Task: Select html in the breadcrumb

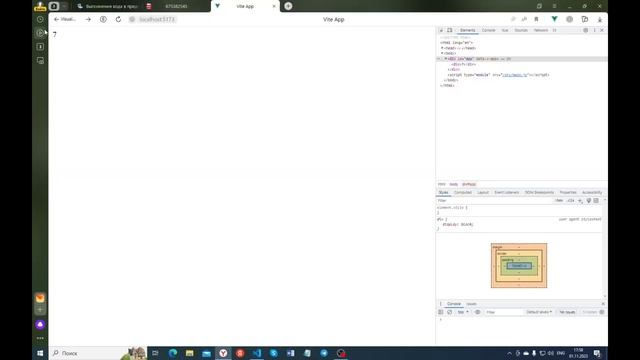Action: (x=442, y=184)
